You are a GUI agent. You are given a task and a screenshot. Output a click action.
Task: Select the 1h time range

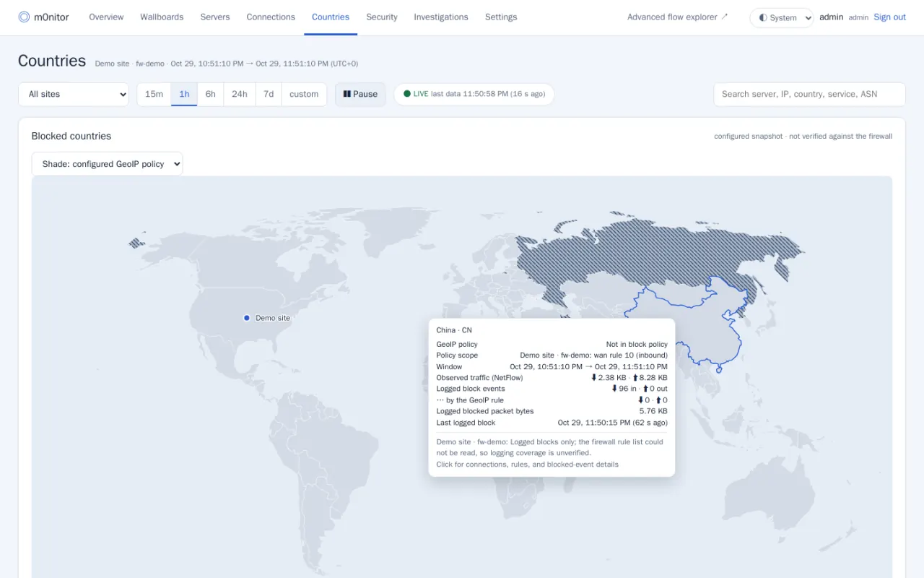pos(184,94)
